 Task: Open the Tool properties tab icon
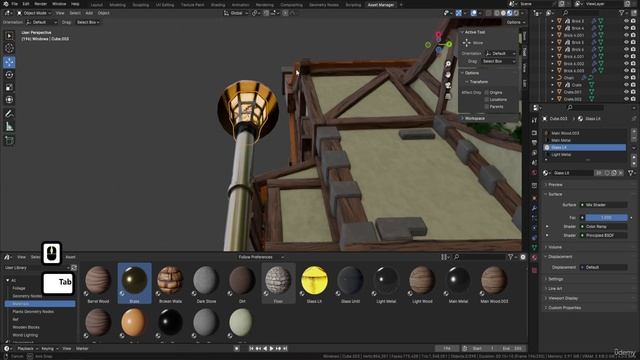[x=534, y=120]
